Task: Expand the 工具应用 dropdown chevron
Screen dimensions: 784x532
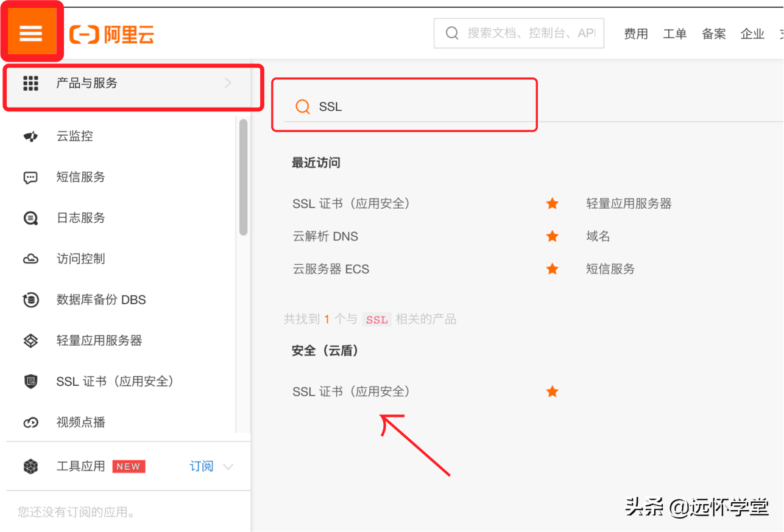Action: (228, 467)
